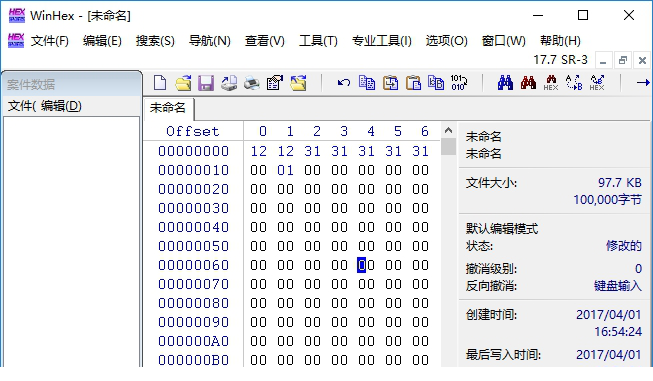Replace text with A-to-B icon
Screen dimensions: 653x381
click(574, 83)
